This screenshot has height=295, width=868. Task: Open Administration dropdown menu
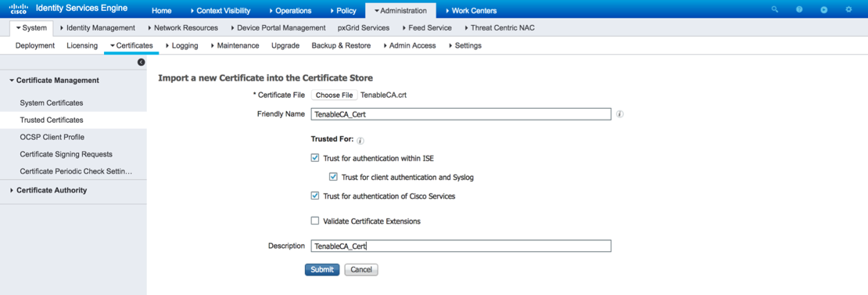[400, 10]
